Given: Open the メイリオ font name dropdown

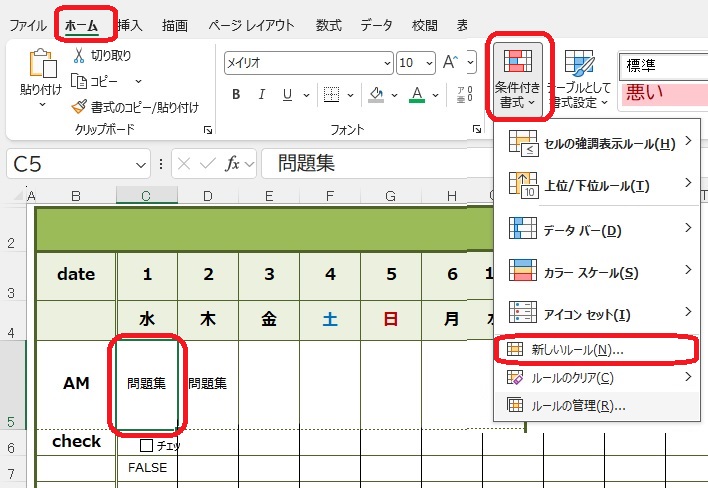Looking at the screenshot, I should pos(386,62).
